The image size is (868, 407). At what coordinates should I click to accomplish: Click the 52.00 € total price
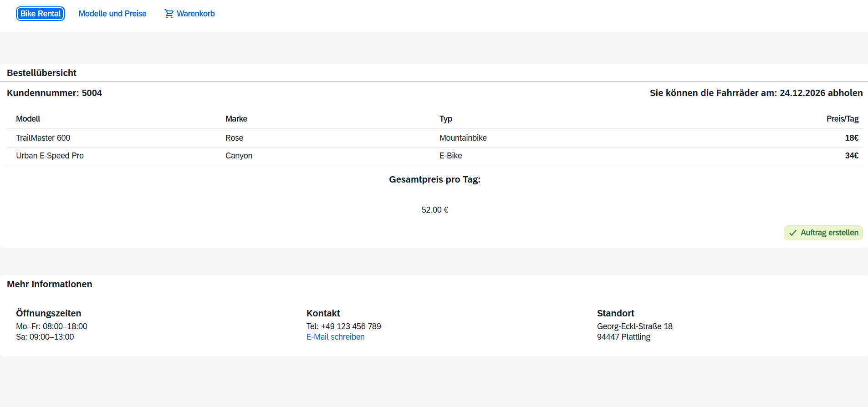pos(434,210)
